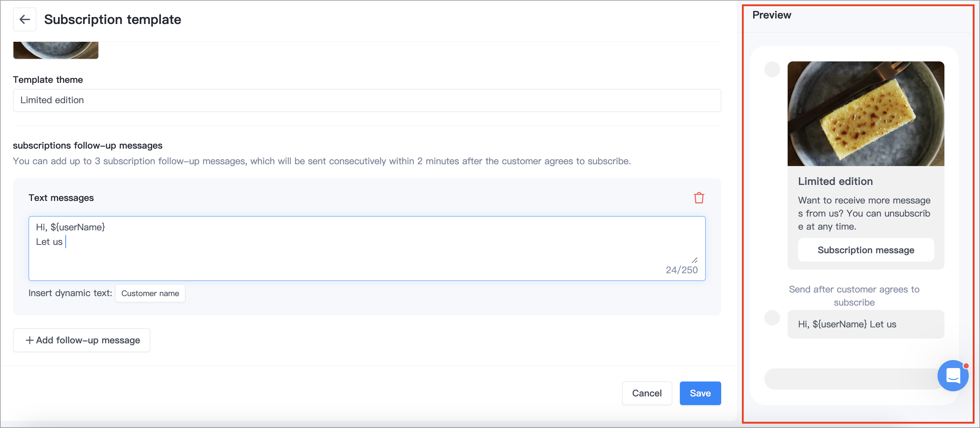This screenshot has width=980, height=428.
Task: Save the subscription template
Action: click(x=700, y=393)
